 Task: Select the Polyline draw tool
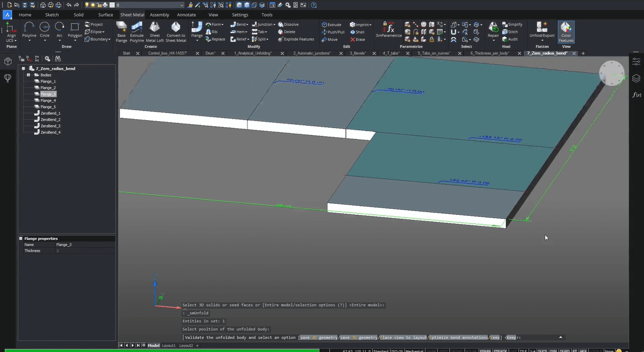click(x=29, y=30)
